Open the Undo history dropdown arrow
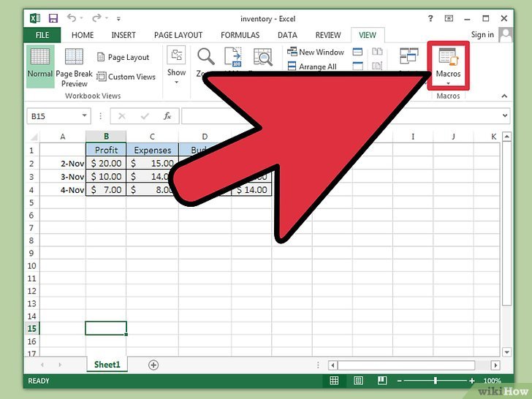This screenshot has height=399, width=532. pos(81,18)
